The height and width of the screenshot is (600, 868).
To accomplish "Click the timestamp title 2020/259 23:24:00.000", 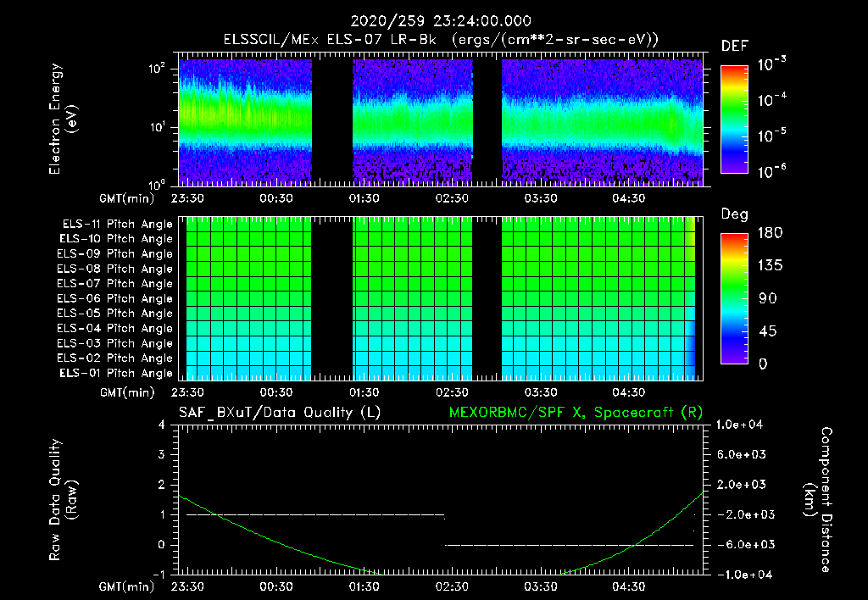I will click(441, 21).
